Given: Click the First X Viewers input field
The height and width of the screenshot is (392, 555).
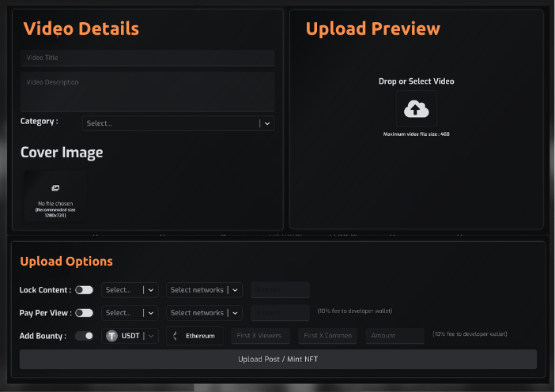Looking at the screenshot, I should (261, 336).
